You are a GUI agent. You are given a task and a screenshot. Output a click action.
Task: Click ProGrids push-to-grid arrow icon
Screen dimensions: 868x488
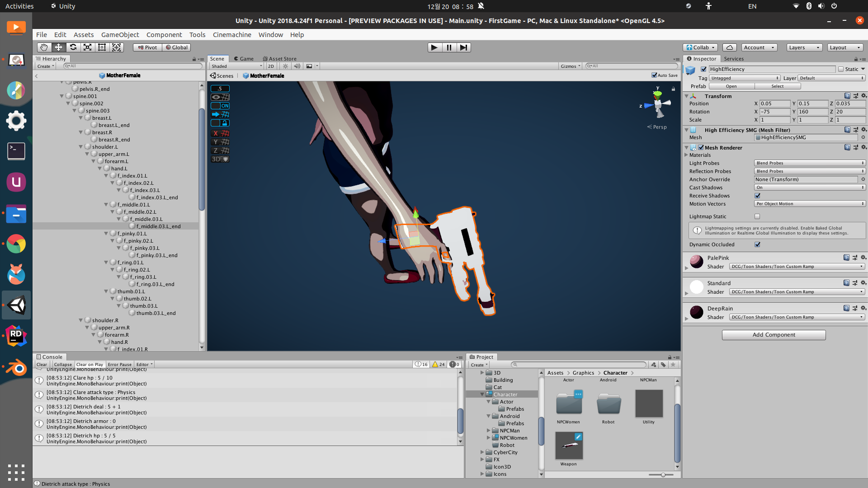point(220,114)
